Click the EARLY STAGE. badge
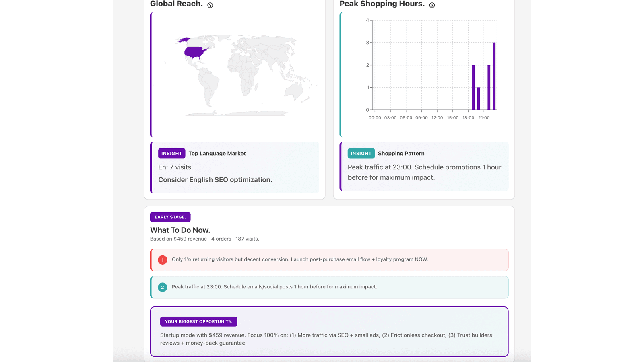This screenshot has width=644, height=362. [170, 217]
